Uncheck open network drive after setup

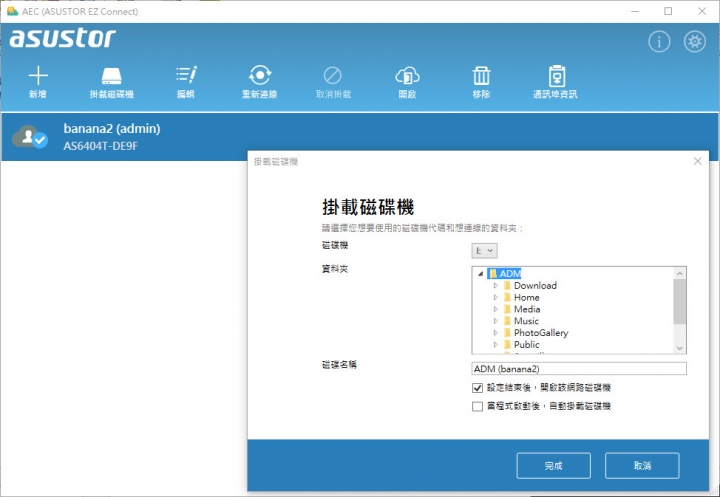[x=478, y=388]
